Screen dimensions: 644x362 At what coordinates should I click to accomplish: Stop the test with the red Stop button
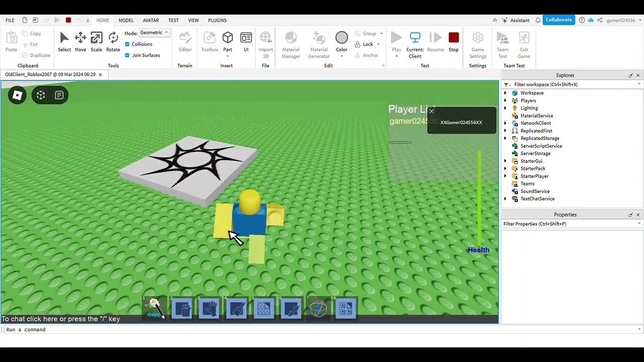click(454, 42)
